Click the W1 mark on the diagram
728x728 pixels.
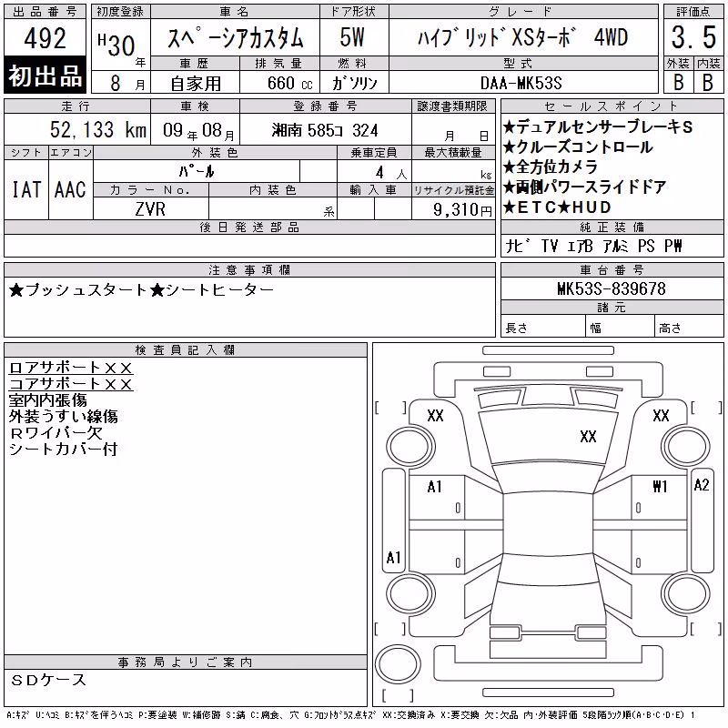(x=660, y=486)
